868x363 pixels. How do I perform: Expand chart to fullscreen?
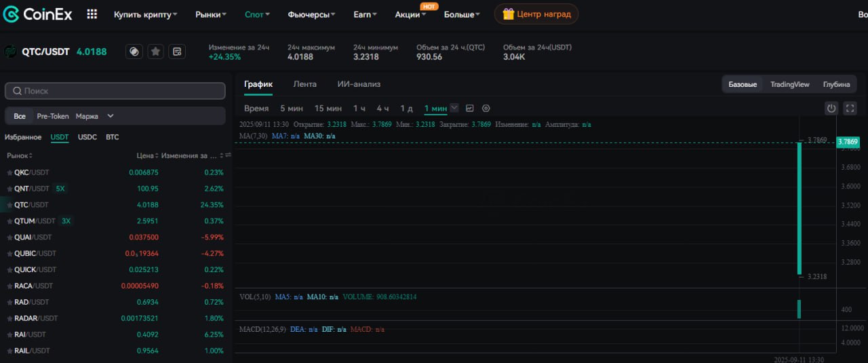click(850, 108)
